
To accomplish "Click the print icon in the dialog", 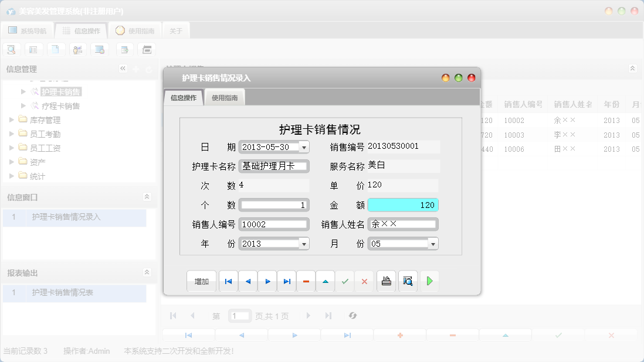I will [386, 281].
